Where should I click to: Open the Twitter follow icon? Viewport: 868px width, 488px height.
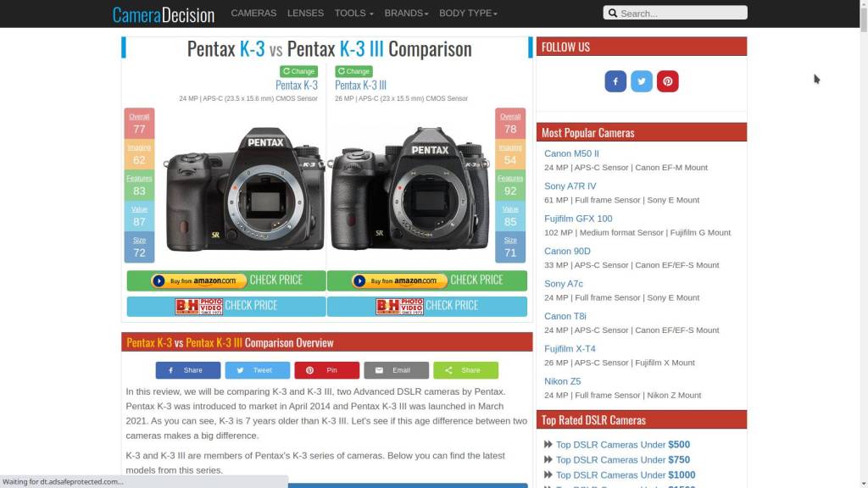coord(641,81)
